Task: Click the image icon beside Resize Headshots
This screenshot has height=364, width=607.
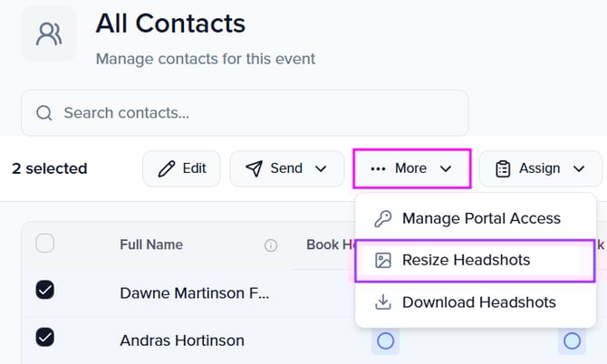Action: [x=383, y=260]
